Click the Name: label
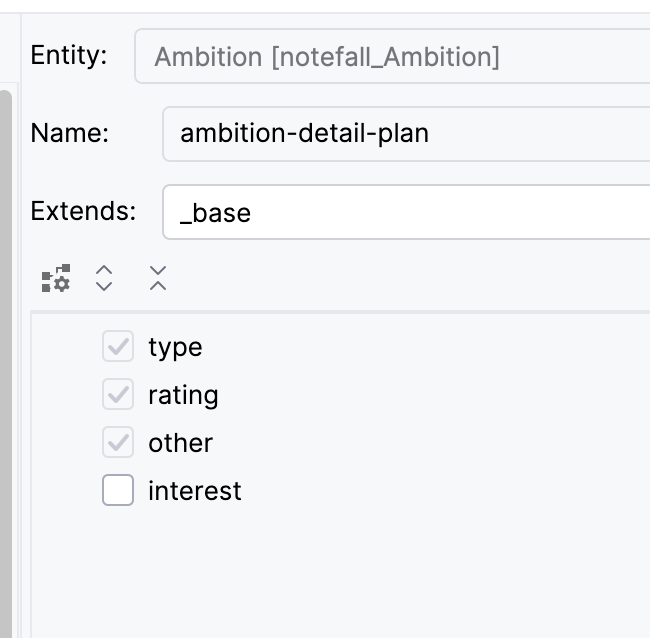Screen dimensions: 650x638 [x=70, y=133]
